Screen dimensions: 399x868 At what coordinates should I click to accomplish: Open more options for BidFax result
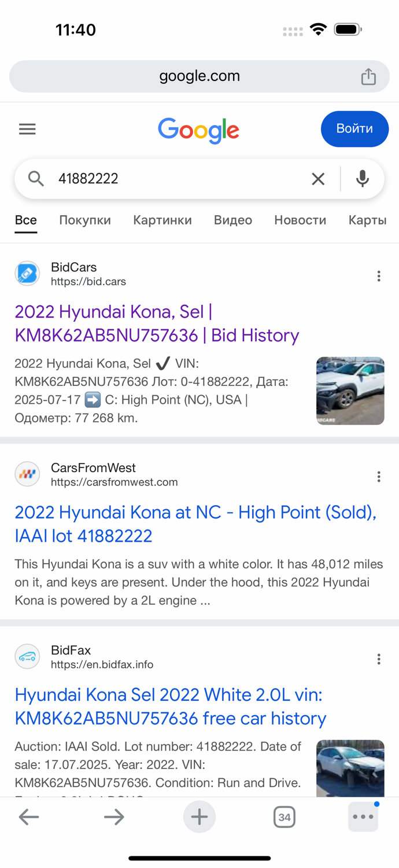(379, 659)
